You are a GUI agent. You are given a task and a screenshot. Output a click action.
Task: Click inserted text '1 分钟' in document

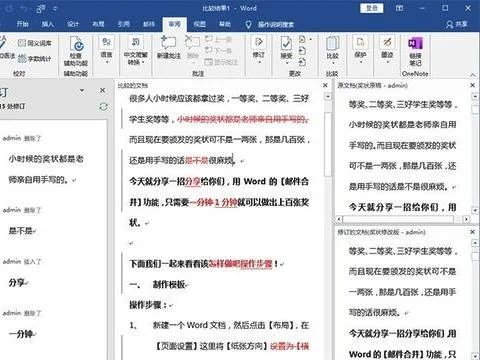[225, 202]
